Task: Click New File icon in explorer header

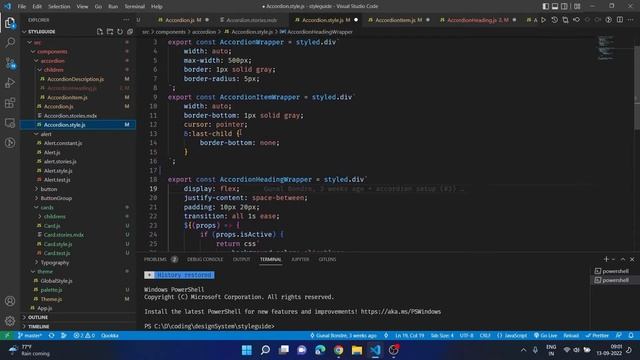Action: tap(100, 31)
